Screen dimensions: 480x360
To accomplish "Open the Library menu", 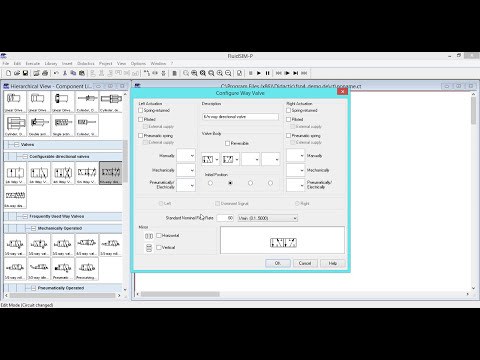I will click(x=51, y=63).
